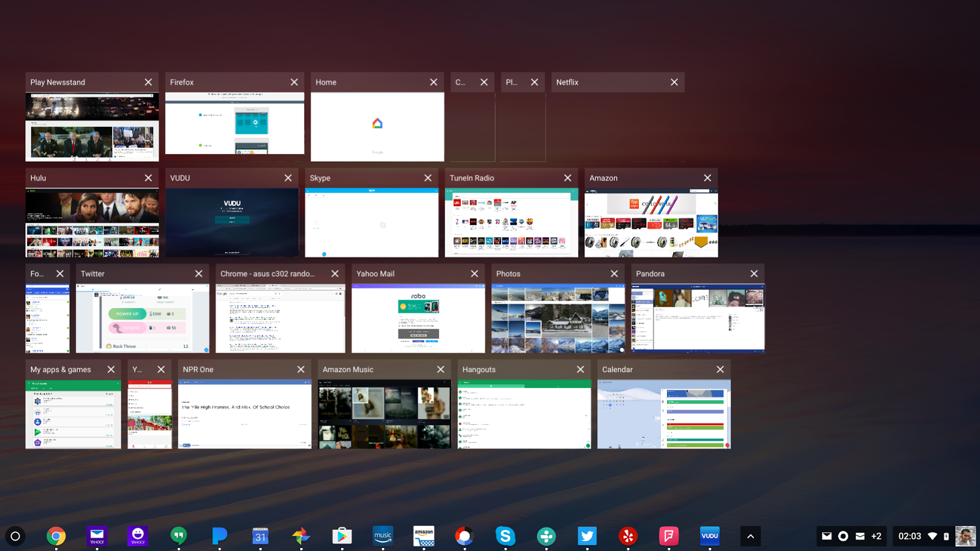Expand the shelf overflow up arrow
Screen dimensions: 980x551
[x=750, y=536]
